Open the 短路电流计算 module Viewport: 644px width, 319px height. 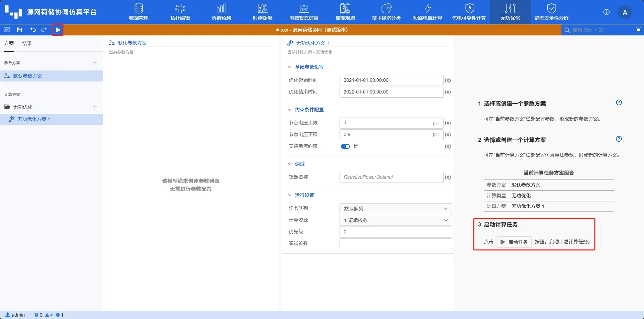(428, 12)
